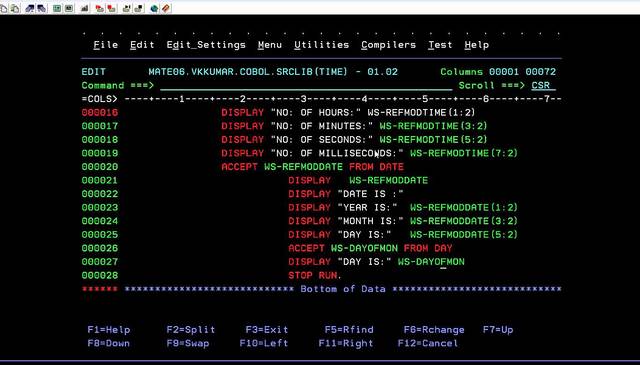
Task: Click the first red macro icon
Action: point(100,8)
